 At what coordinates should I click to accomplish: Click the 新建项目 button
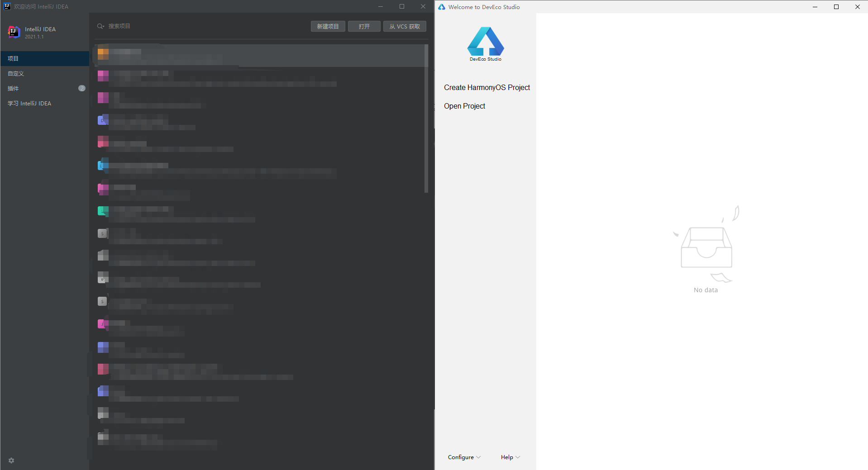pos(328,26)
